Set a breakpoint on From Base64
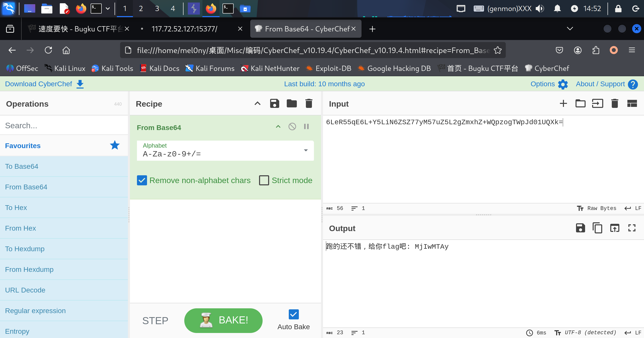The width and height of the screenshot is (644, 338). 306,126
